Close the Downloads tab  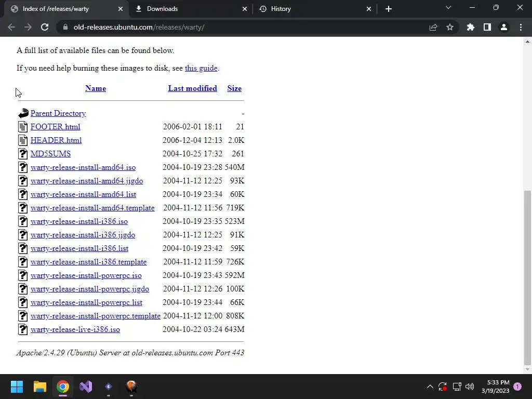(x=245, y=9)
